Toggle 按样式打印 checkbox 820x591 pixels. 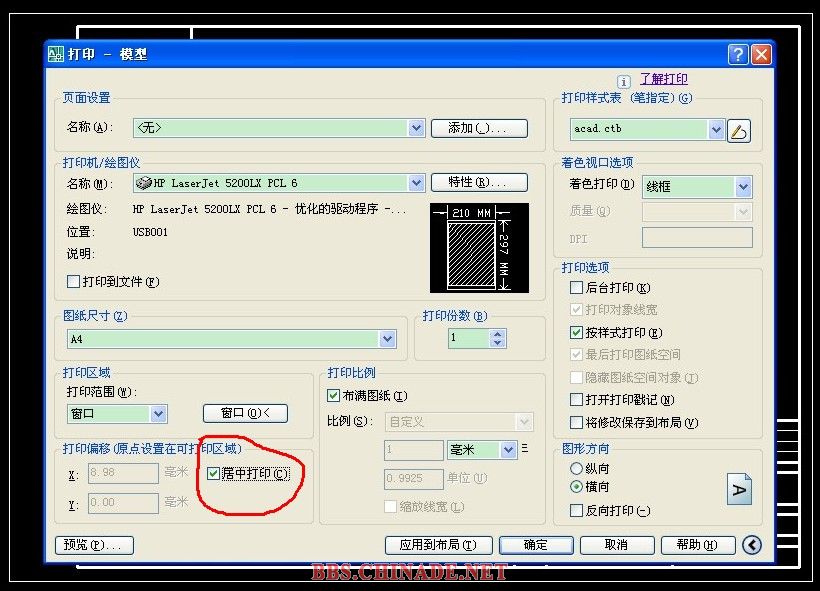click(576, 333)
